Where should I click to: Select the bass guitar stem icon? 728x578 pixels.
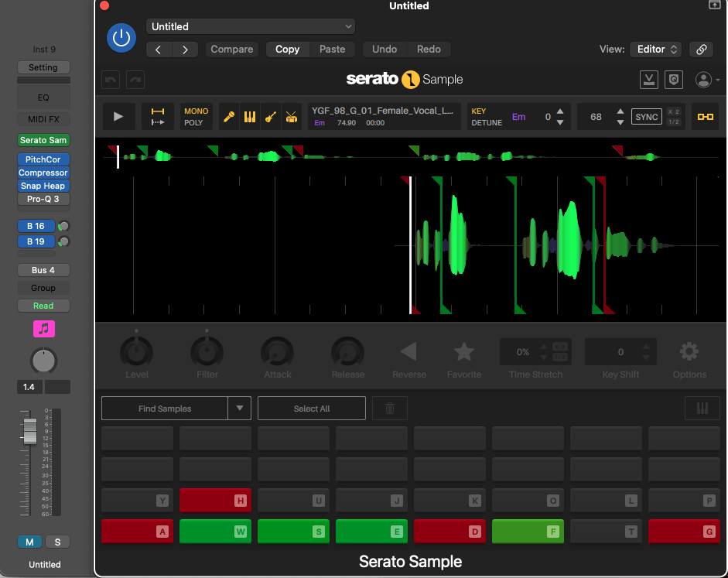click(271, 117)
